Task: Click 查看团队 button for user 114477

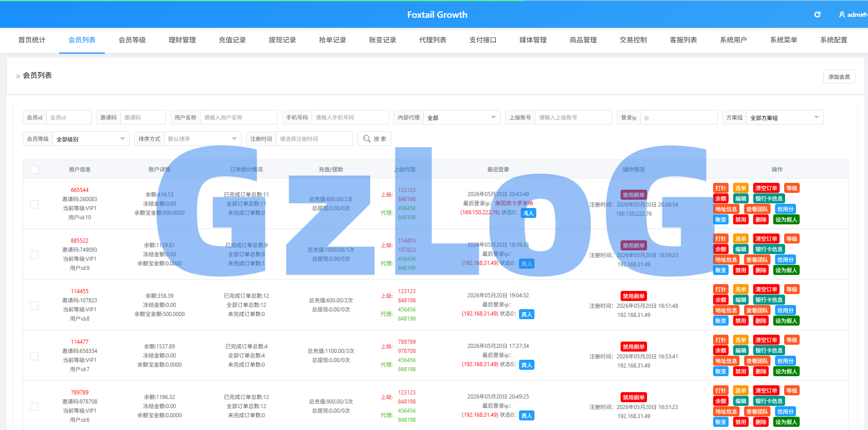Action: click(757, 361)
